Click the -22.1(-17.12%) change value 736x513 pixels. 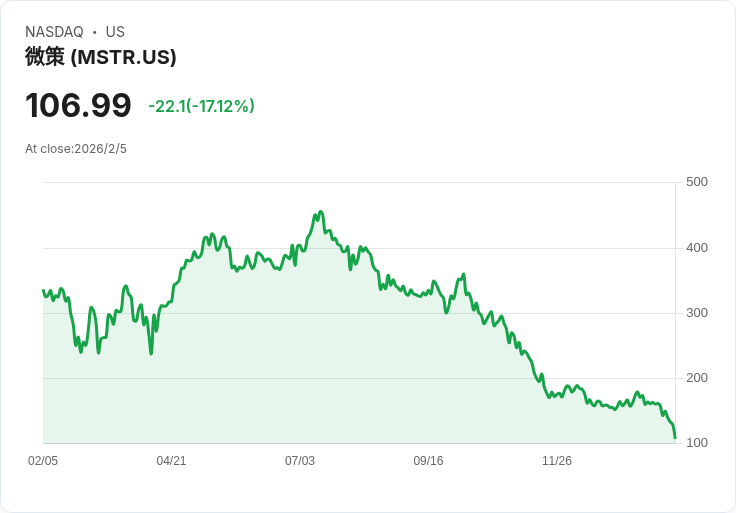[x=201, y=106]
